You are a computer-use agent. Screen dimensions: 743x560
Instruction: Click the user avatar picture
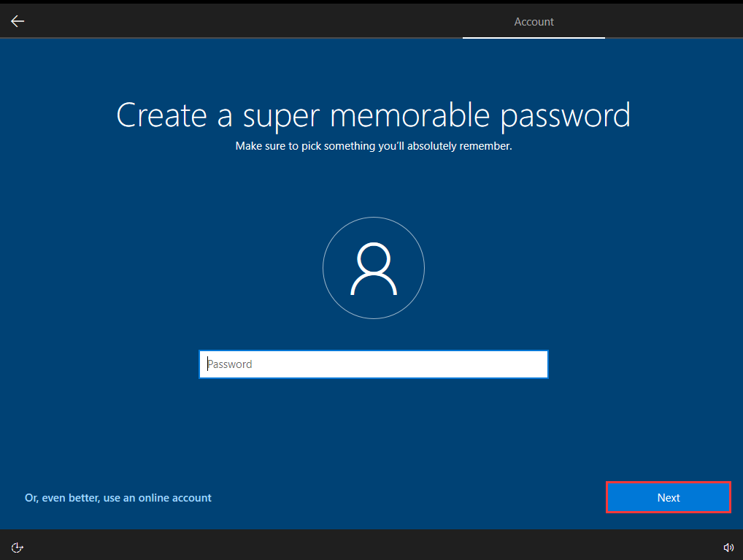374,268
